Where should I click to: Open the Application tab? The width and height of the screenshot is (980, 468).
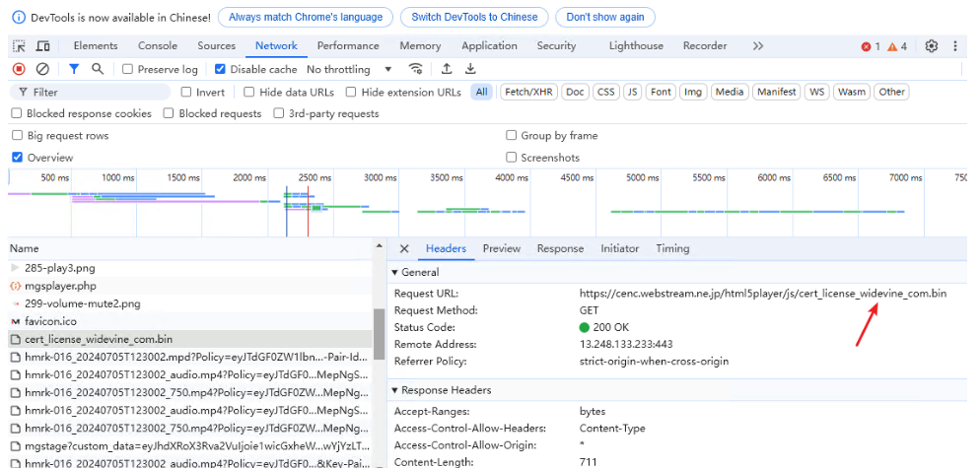(x=489, y=45)
